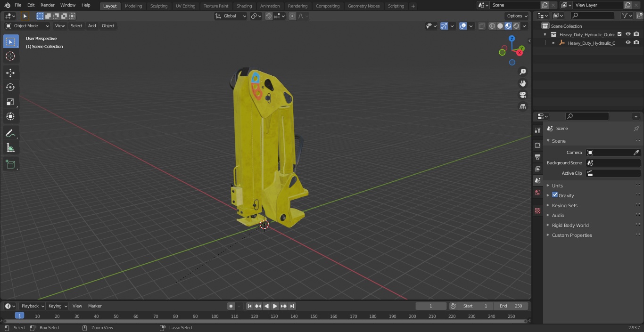
Task: Click the pan hand viewport icon
Action: (x=523, y=83)
